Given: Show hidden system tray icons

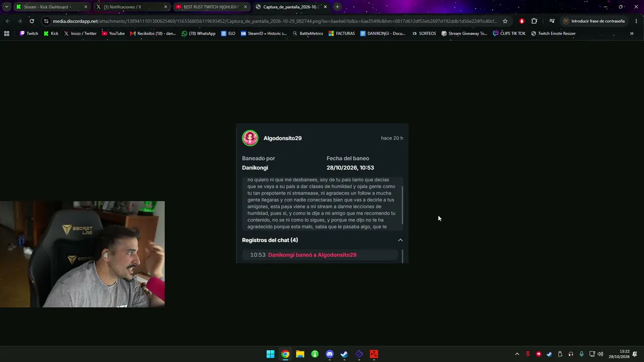Looking at the screenshot, I should (517, 354).
